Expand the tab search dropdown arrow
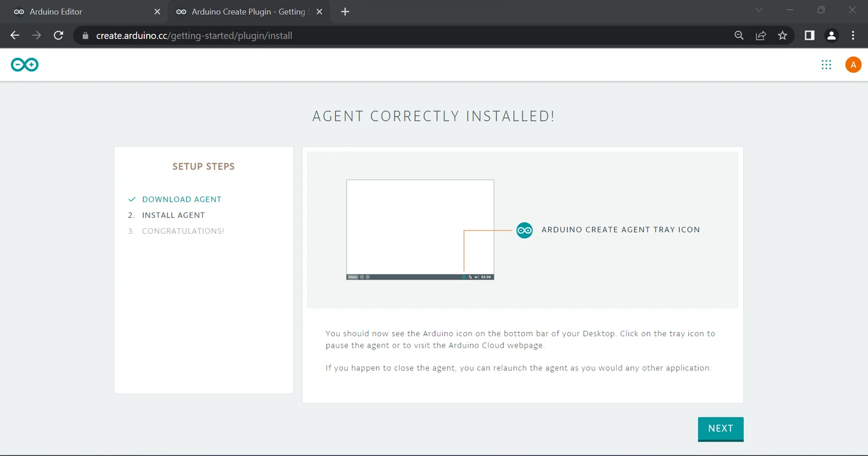 point(759,10)
